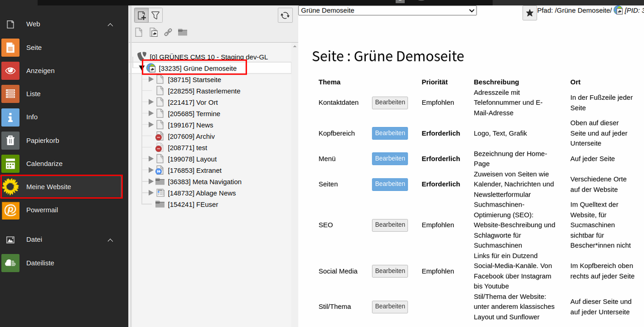Viewport: 644px width, 327px height.
Task: Select Meine Website in sidebar
Action: 48,187
